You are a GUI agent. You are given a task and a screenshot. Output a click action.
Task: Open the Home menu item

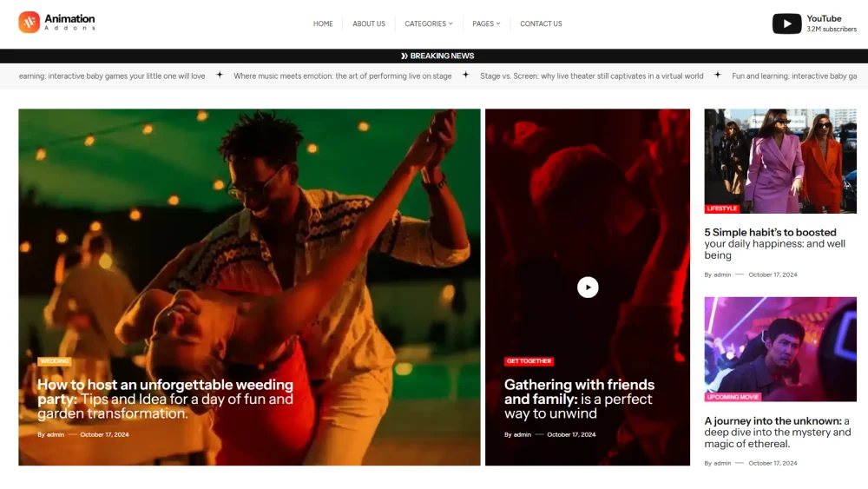(323, 23)
